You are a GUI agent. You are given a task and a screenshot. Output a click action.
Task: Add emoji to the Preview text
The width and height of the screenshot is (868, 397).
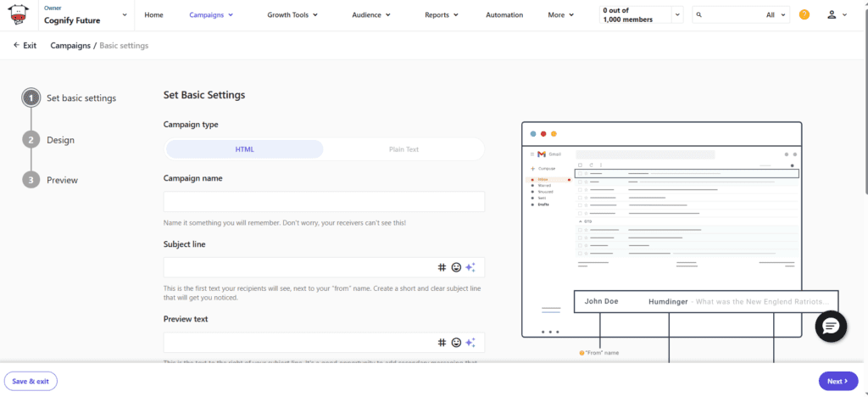click(456, 342)
